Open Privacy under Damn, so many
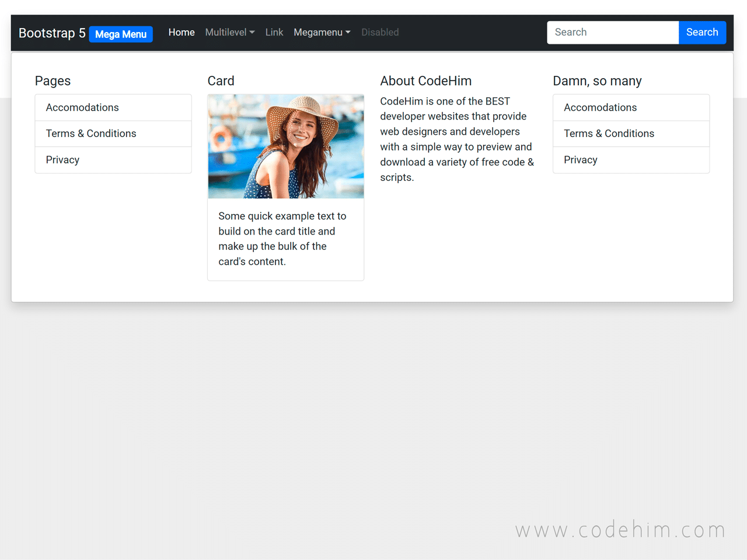 click(x=580, y=160)
